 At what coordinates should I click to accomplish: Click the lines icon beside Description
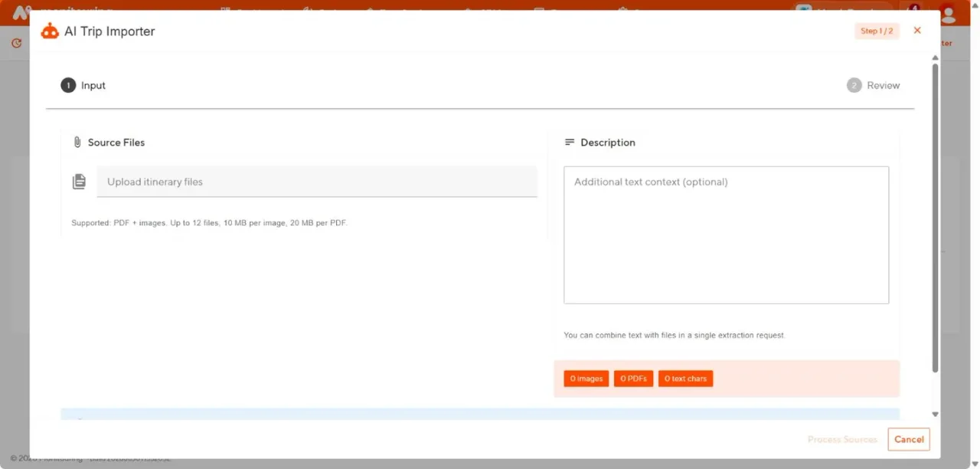570,143
